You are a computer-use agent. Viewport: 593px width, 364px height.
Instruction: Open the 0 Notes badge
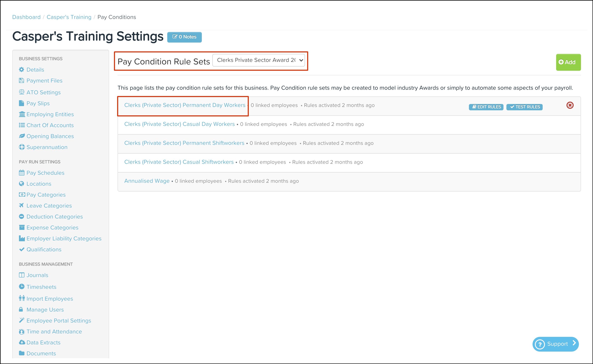[184, 37]
